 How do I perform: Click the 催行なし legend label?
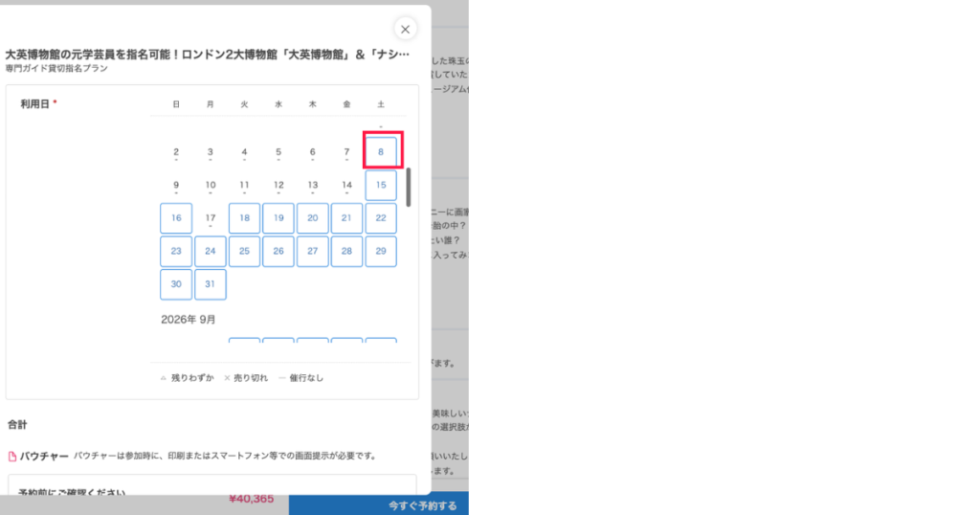click(306, 378)
